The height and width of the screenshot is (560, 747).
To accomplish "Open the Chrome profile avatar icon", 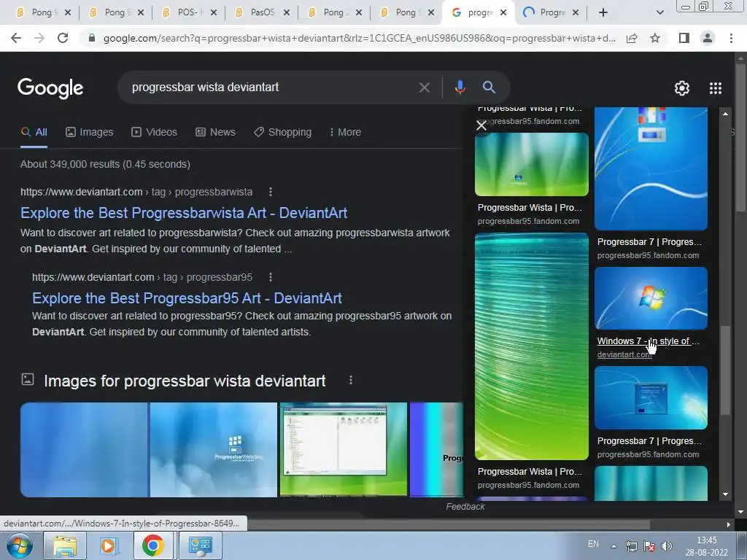I will [x=708, y=38].
